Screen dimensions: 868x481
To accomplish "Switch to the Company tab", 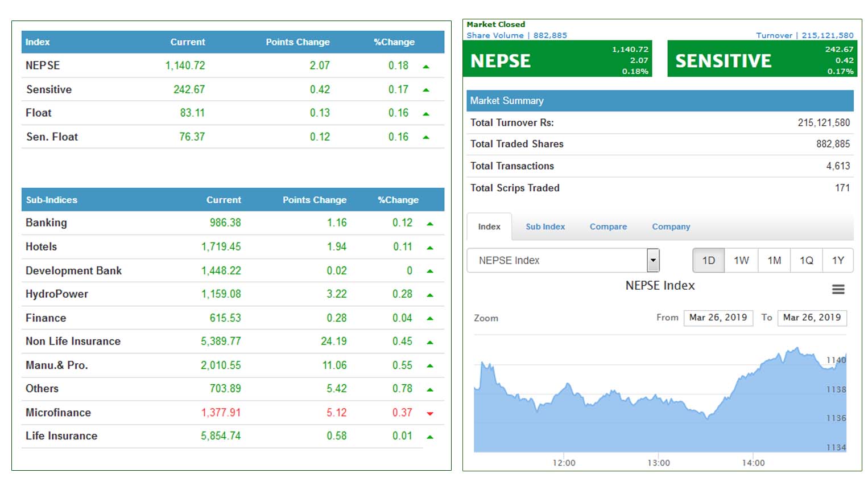I will tap(671, 227).
